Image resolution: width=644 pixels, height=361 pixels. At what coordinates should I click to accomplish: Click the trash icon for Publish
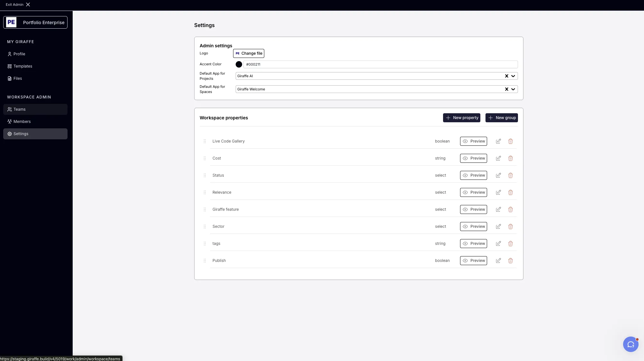click(x=511, y=261)
